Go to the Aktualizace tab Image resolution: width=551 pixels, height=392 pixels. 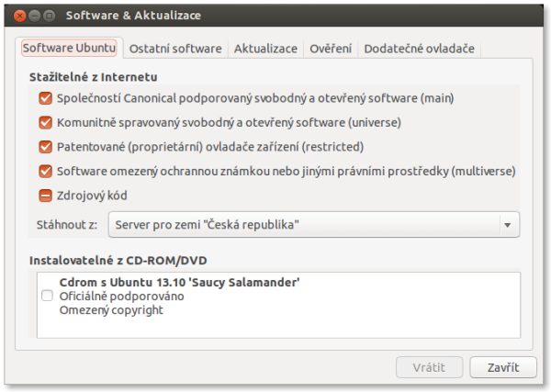[265, 48]
